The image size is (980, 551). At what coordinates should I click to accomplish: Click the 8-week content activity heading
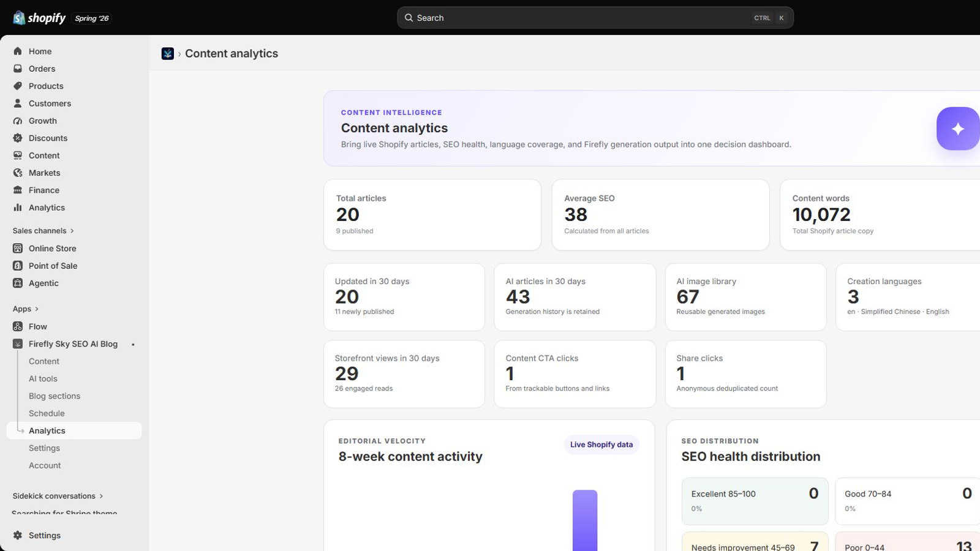[x=410, y=457]
